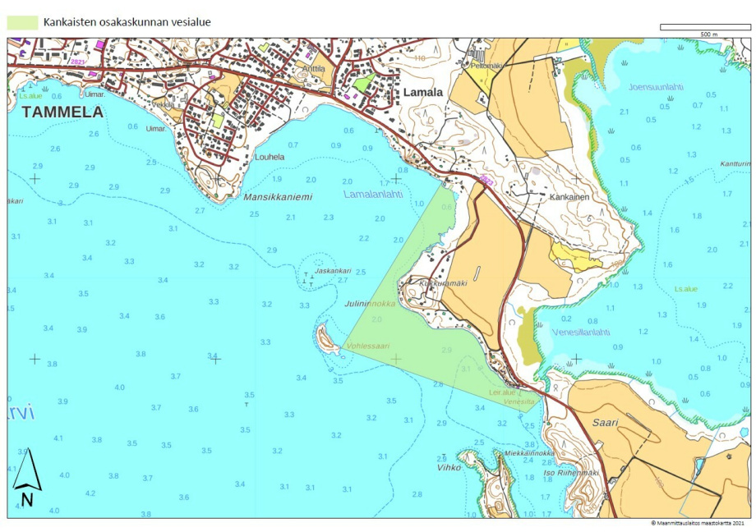
Task: Click the Vohlessaari island shape
Action: coord(326,339)
